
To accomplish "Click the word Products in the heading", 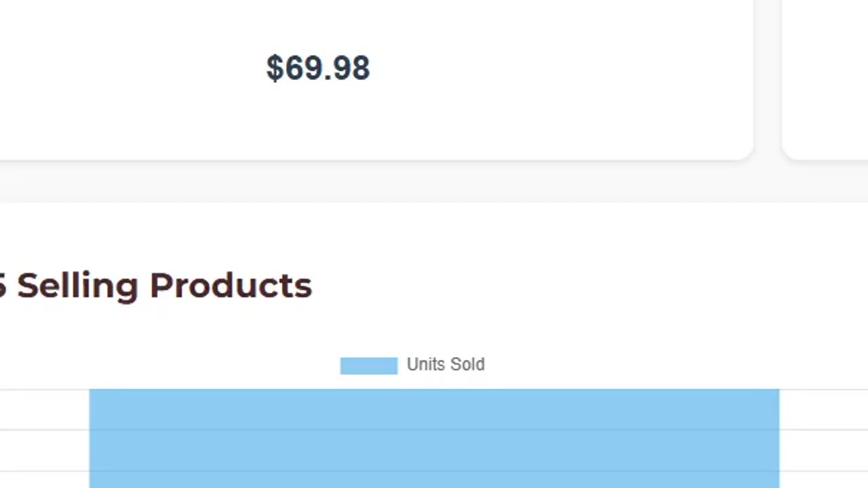I will pos(231,286).
